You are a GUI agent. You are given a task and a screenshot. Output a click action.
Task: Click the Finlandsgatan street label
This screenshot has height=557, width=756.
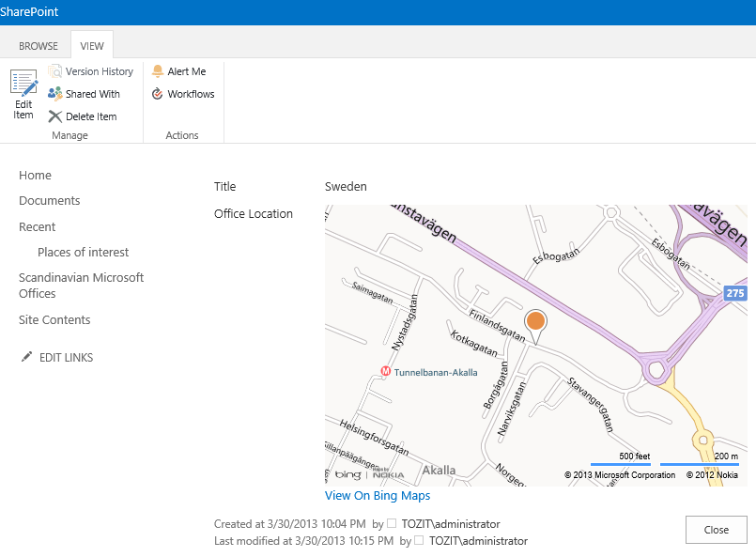tap(498, 326)
